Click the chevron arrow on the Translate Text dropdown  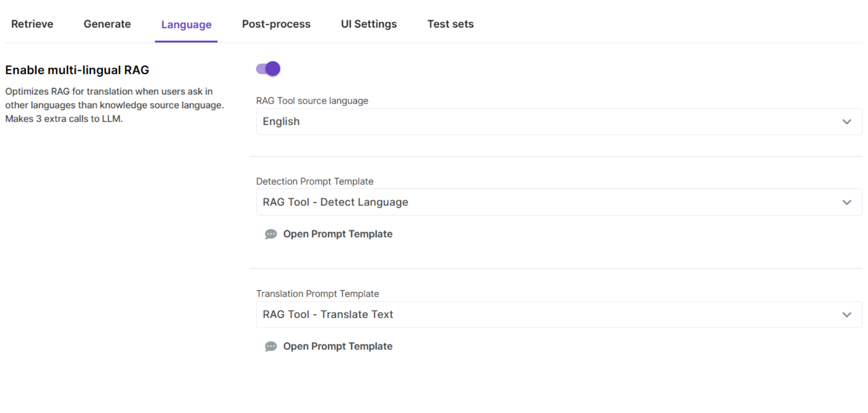(x=846, y=314)
